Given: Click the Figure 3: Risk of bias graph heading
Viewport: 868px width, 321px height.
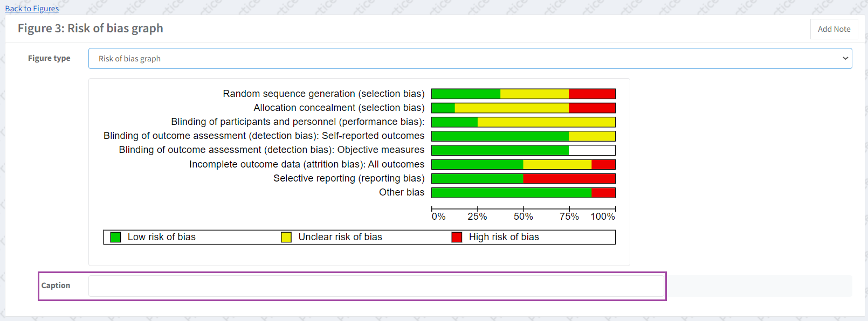Looking at the screenshot, I should 90,29.
